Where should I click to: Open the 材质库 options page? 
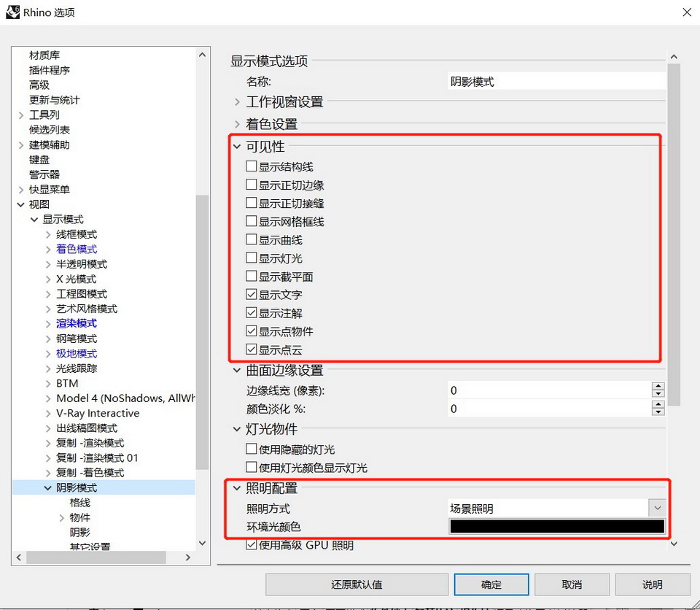coord(44,55)
